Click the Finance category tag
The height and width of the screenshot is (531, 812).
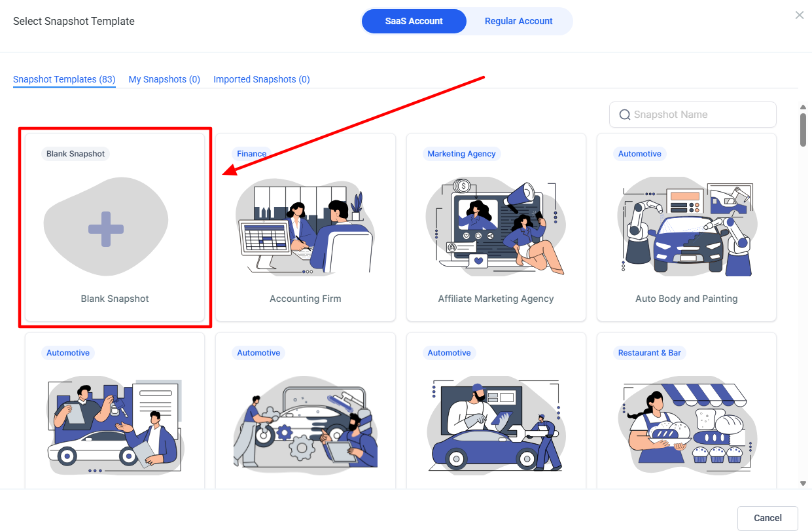point(251,154)
